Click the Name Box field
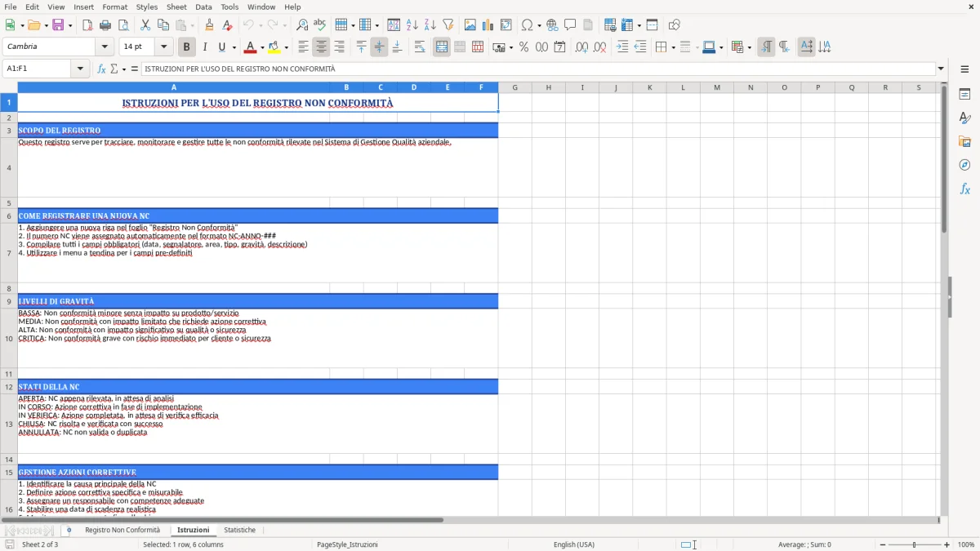This screenshot has height=551, width=980. click(41, 69)
